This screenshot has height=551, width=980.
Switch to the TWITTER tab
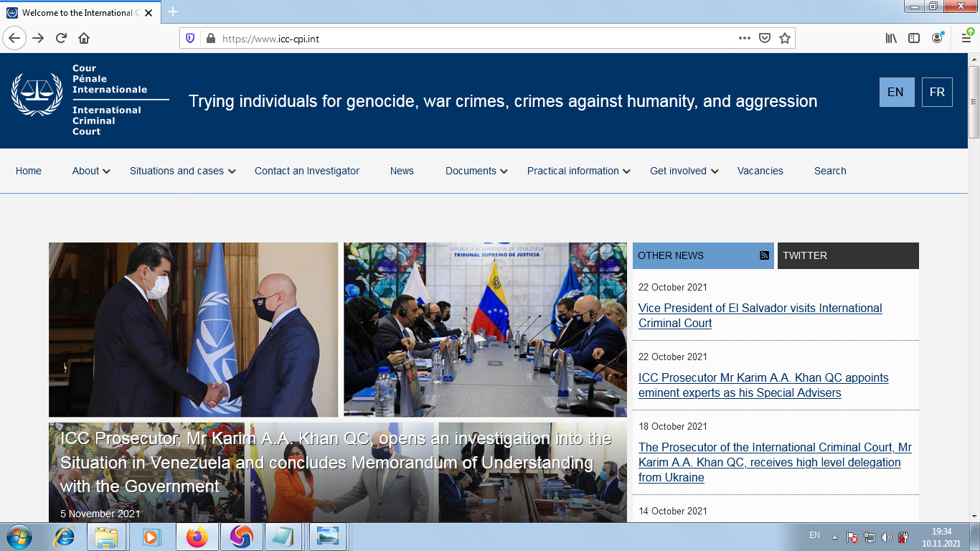coord(806,255)
